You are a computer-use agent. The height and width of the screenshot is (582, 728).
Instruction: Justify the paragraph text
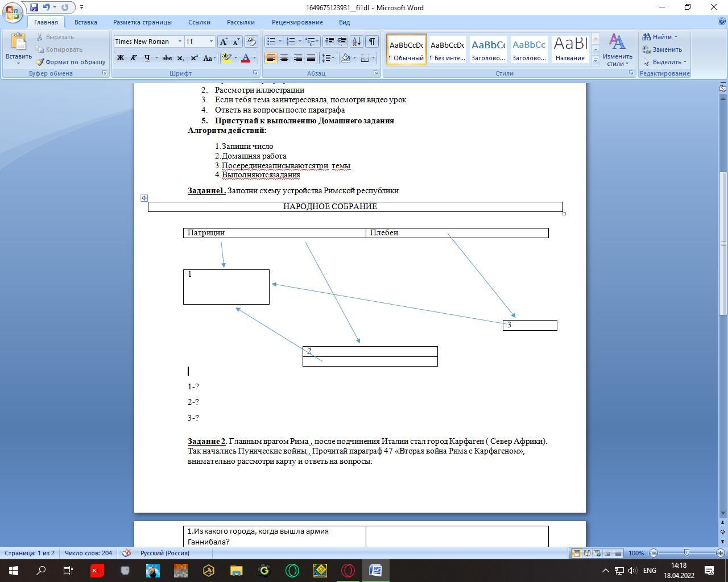311,58
